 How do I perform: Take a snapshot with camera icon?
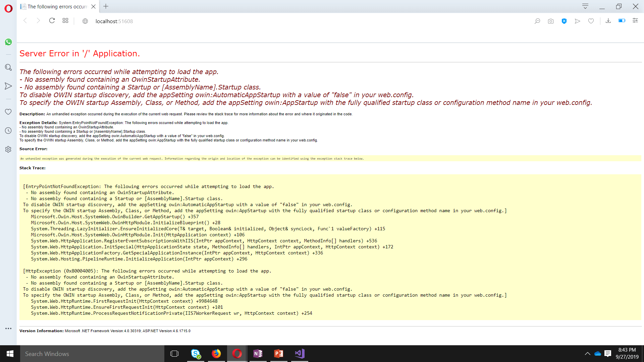click(551, 21)
